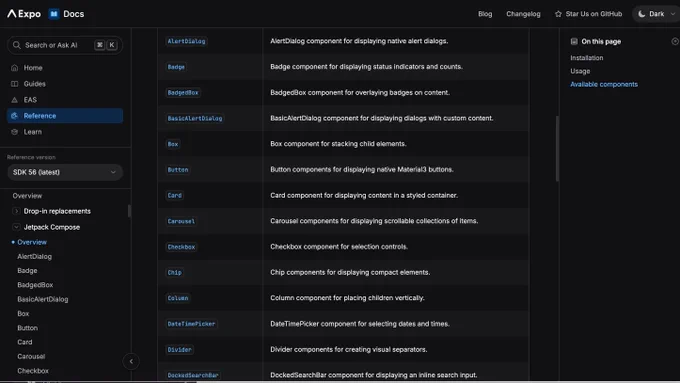Open the Docs home icon

[x=54, y=14]
